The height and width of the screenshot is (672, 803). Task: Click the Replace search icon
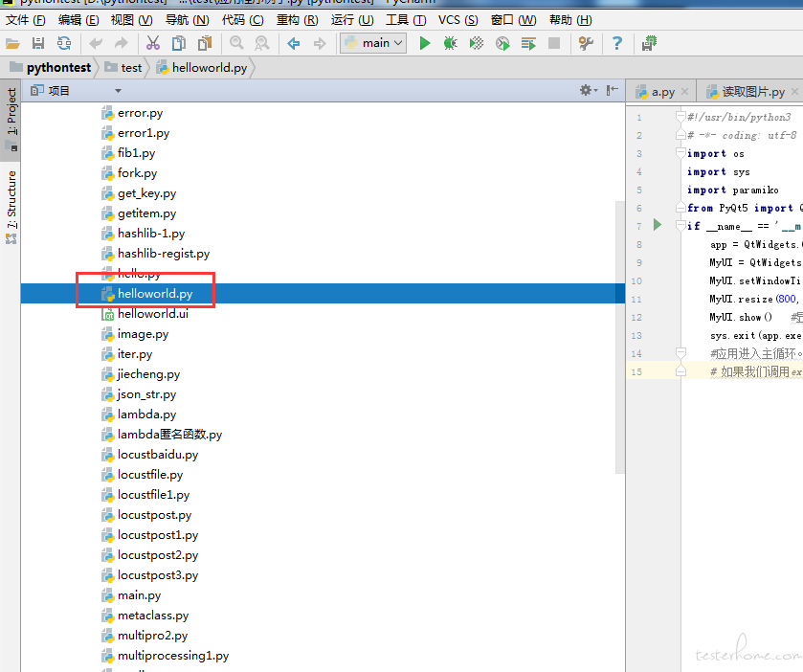(x=262, y=43)
